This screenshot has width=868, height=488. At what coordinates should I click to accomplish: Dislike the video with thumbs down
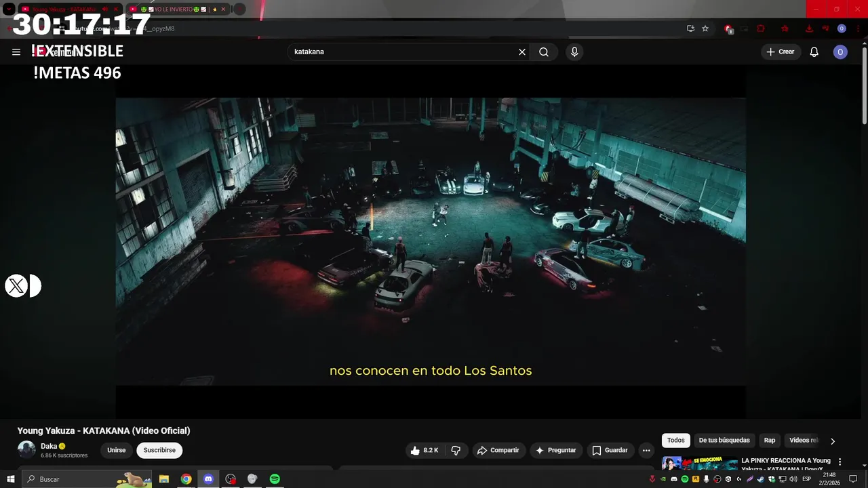point(456,450)
